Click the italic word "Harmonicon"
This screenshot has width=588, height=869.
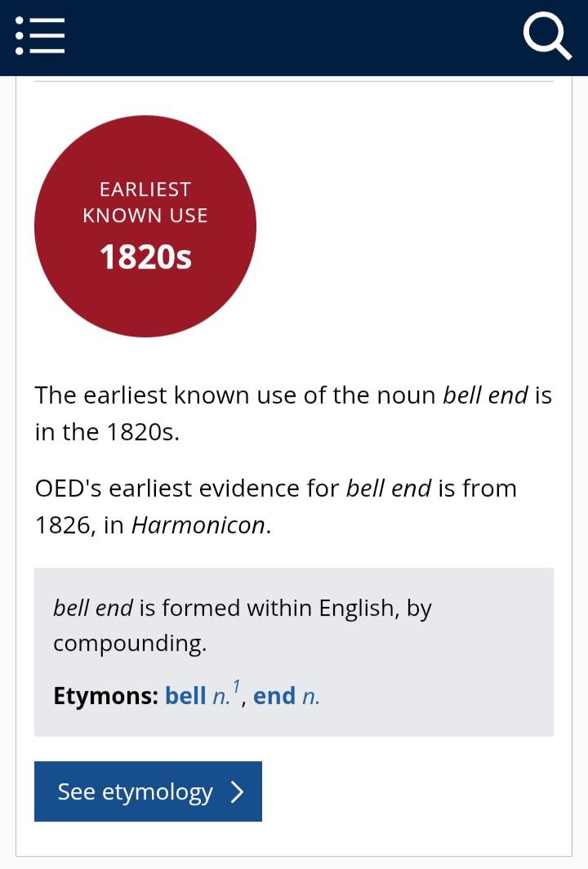pos(198,524)
